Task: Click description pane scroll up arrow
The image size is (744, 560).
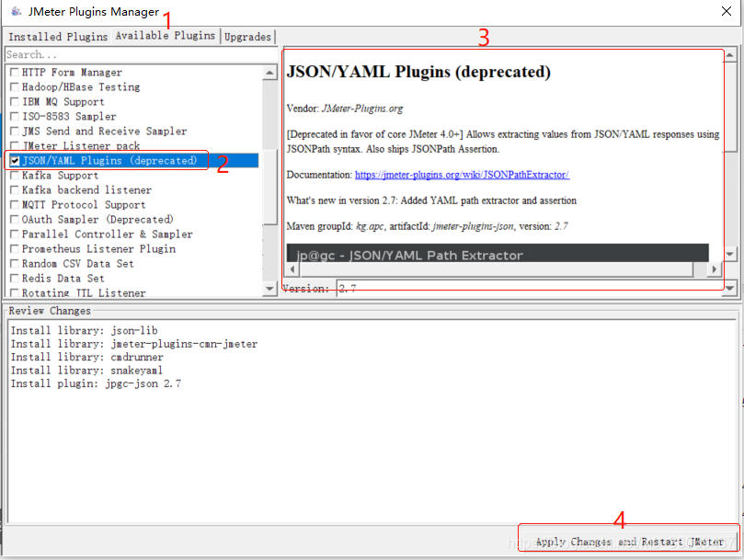Action: 730,55
